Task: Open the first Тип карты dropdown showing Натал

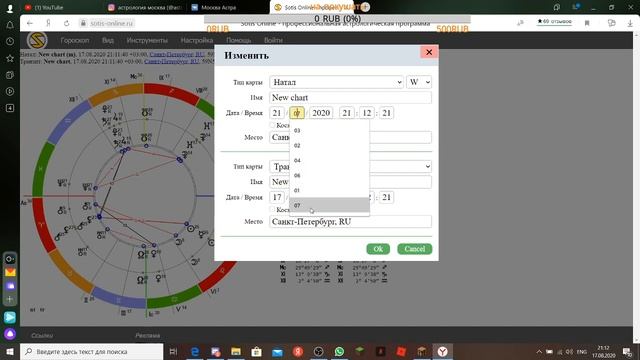Action: tap(337, 82)
